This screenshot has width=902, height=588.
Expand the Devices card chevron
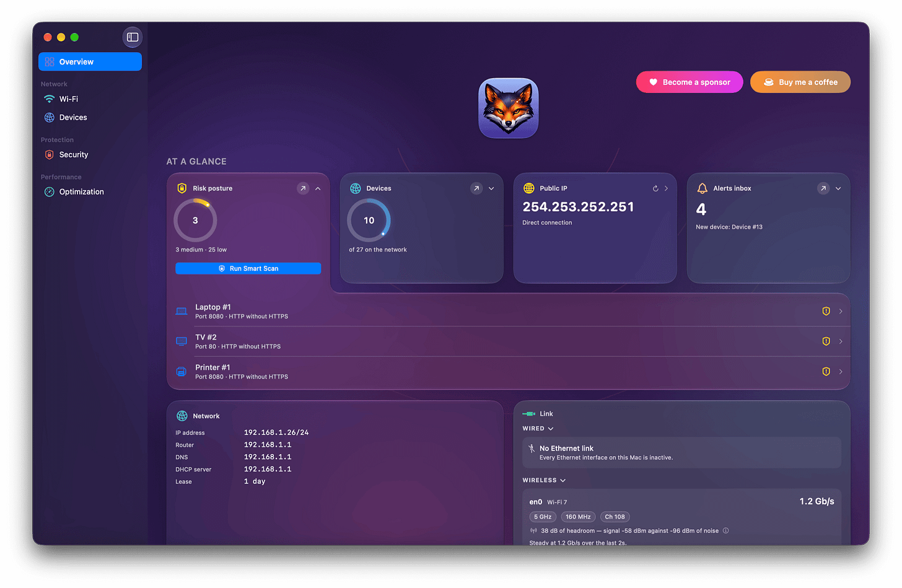(x=491, y=188)
